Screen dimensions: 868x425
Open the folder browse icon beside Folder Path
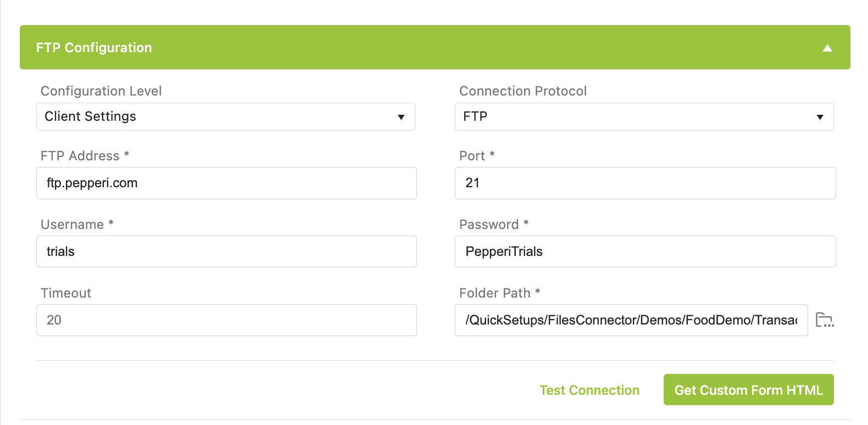click(825, 320)
